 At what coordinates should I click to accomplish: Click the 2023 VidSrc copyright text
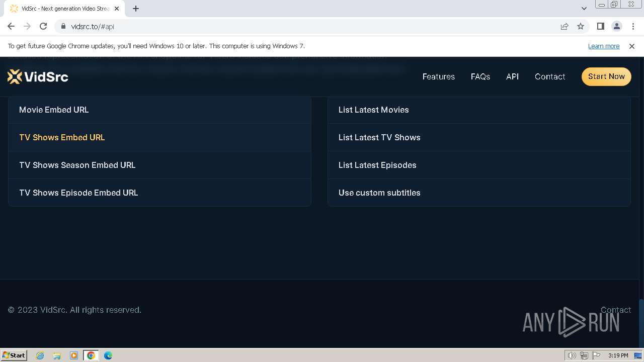pos(74,310)
